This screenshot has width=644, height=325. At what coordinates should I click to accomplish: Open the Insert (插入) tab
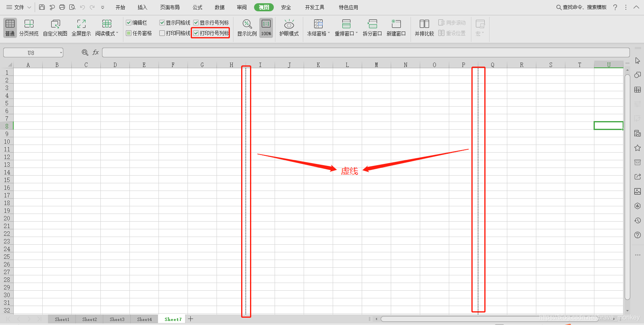coord(142,7)
